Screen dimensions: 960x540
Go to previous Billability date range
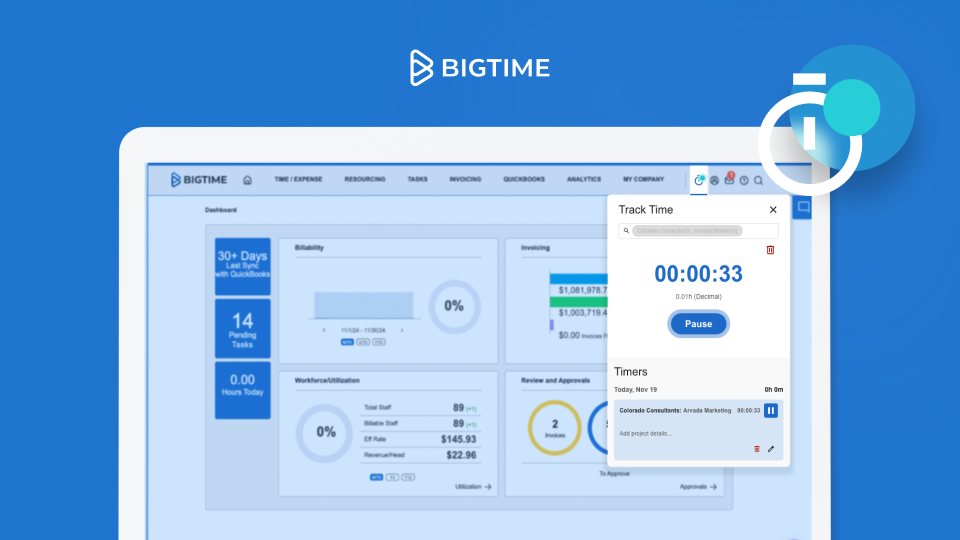[x=324, y=330]
